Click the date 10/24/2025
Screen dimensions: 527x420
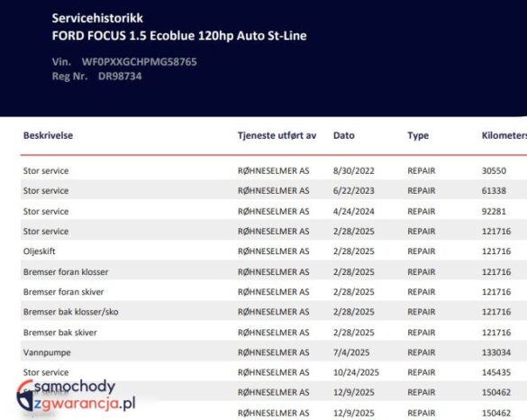pos(356,372)
